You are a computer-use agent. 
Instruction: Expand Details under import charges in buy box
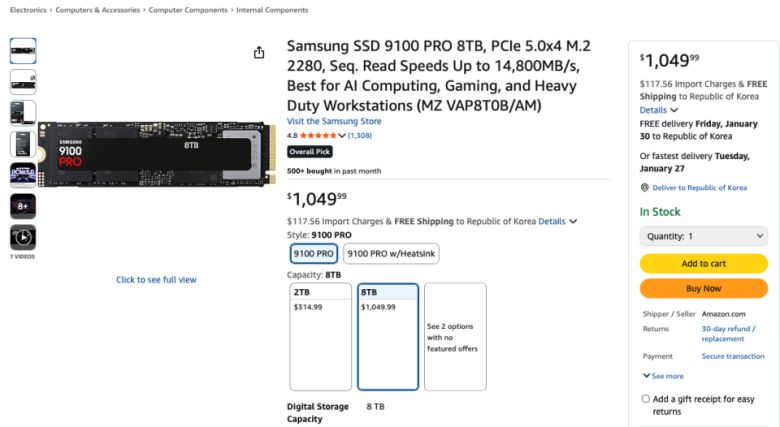pyautogui.click(x=659, y=110)
